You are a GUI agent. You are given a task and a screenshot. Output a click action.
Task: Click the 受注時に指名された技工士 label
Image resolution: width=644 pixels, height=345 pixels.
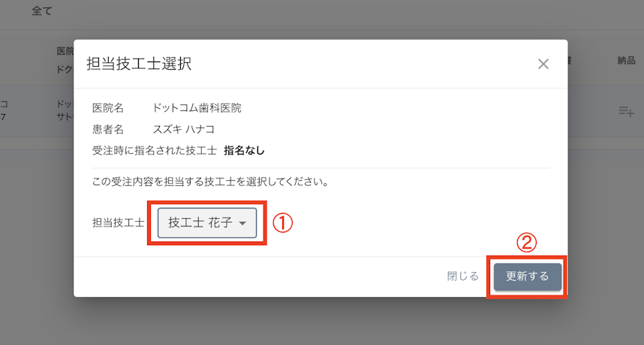154,150
